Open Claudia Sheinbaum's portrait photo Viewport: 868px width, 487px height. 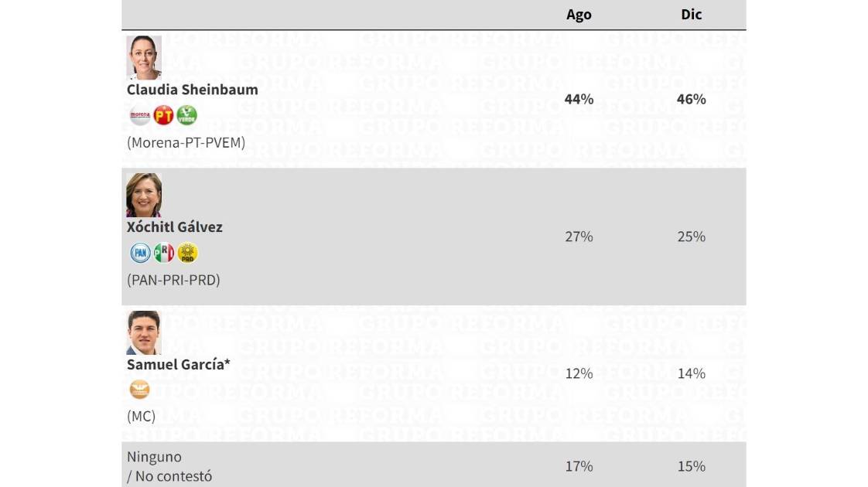click(144, 57)
